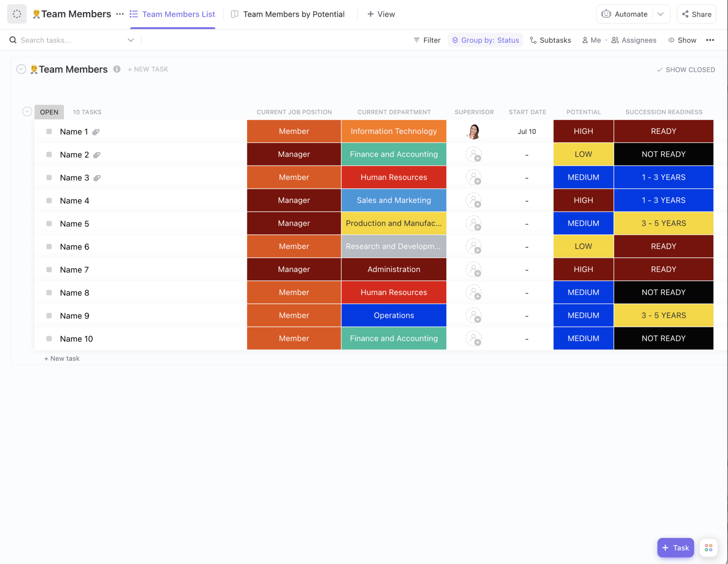Screen dimensions: 728x564
Task: Click the Subtasks icon
Action: (x=533, y=40)
